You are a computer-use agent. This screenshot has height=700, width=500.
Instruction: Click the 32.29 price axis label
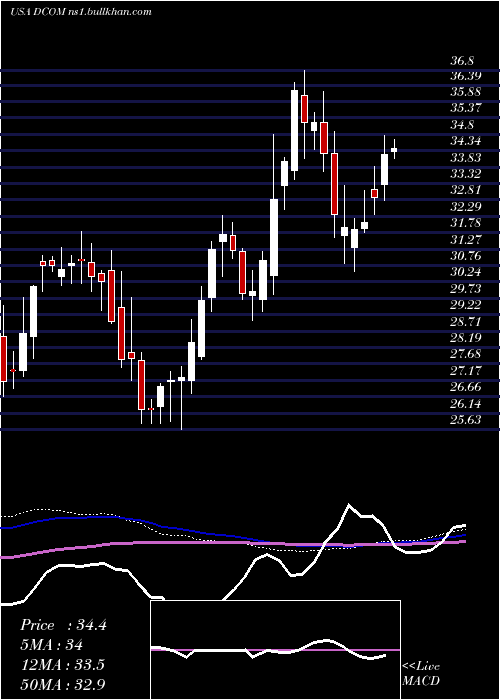click(x=466, y=207)
